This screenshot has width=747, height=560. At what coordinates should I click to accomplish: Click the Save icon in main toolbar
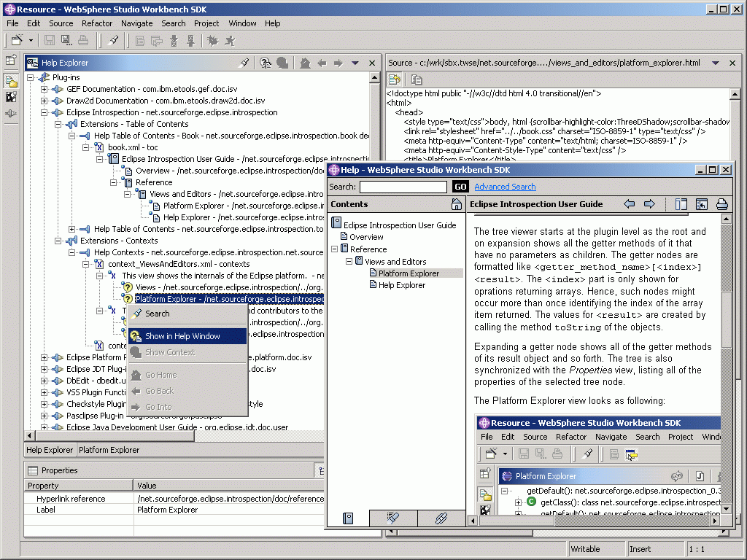coord(49,41)
